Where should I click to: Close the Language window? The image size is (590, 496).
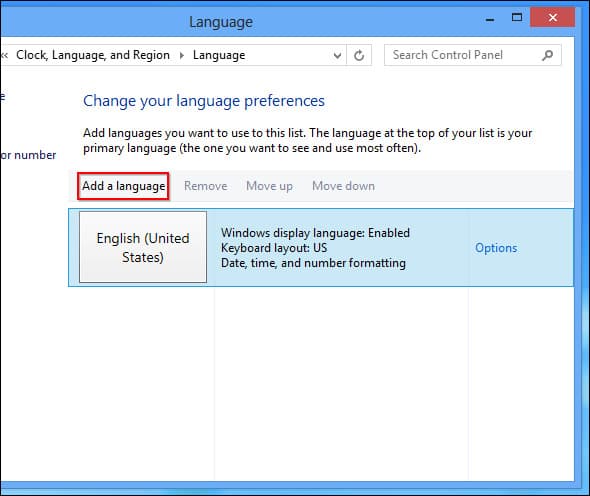[552, 18]
